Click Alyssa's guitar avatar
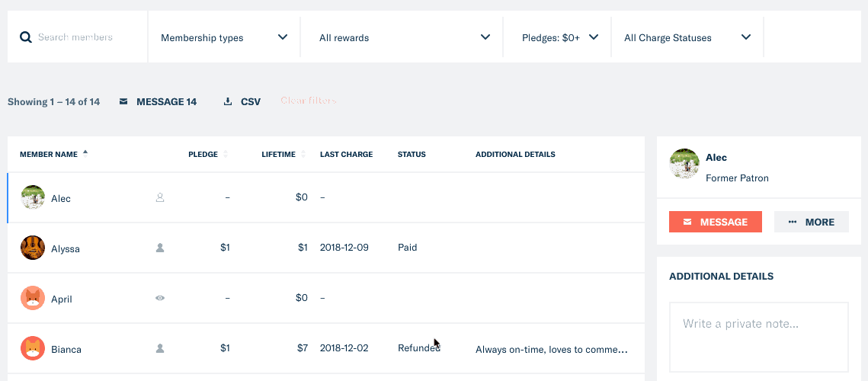868x381 pixels. point(33,248)
